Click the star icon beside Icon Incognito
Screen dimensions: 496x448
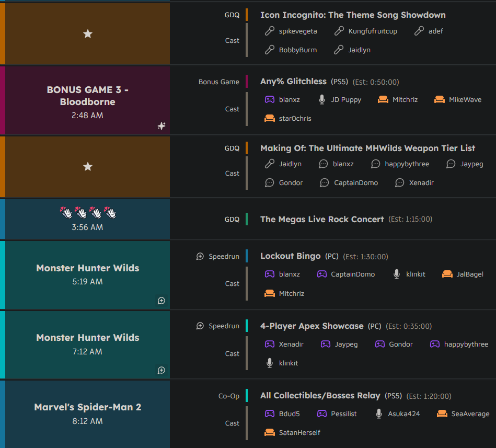[x=88, y=33]
